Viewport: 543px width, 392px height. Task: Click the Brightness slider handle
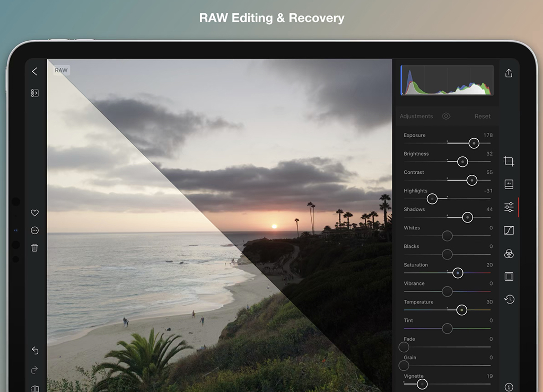point(462,162)
